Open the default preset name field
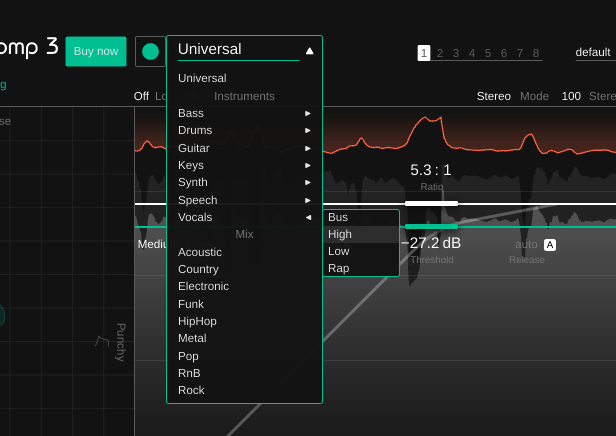616x436 pixels. [x=593, y=52]
